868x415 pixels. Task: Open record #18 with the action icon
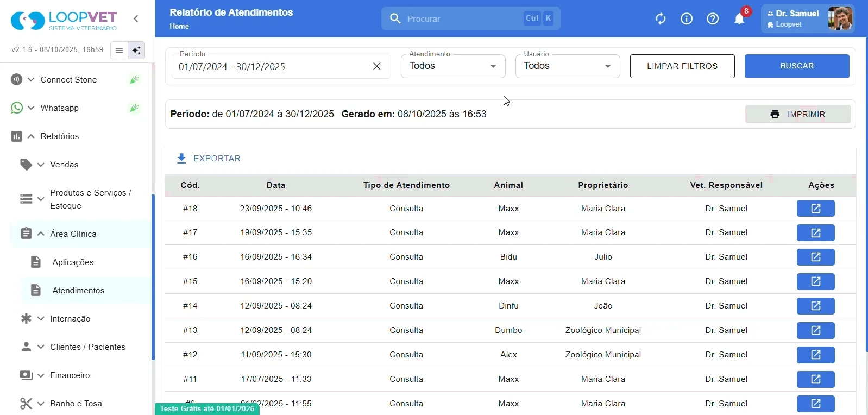[815, 209]
